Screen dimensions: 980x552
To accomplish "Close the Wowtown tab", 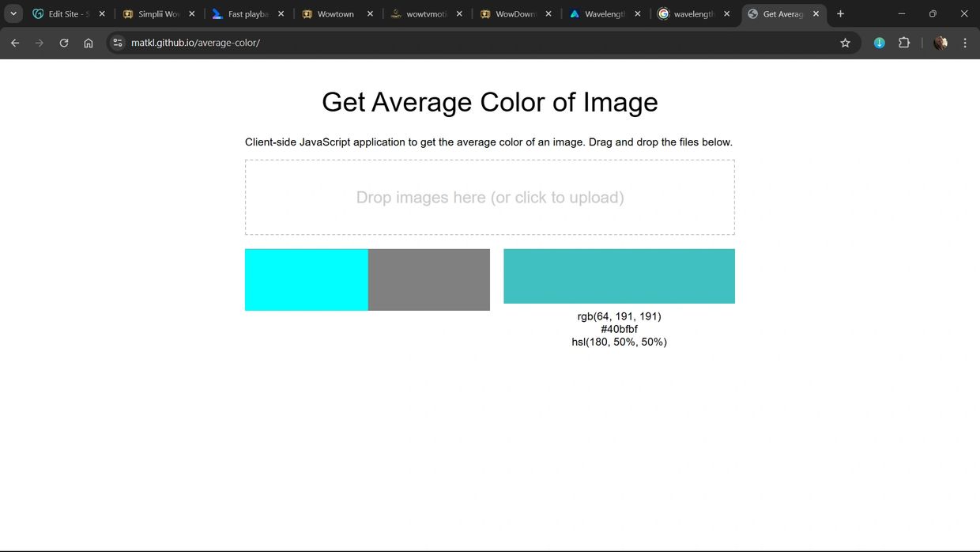I will 370,14.
